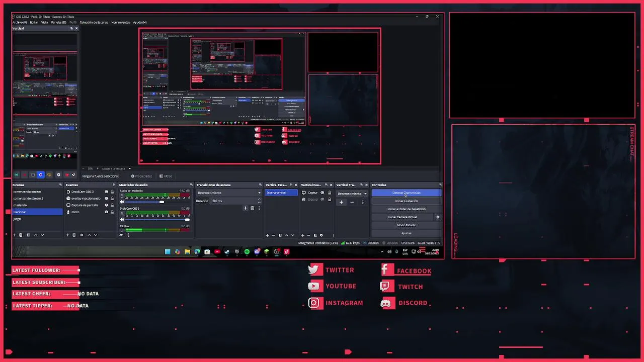Open mixer options menu in footer
This screenshot has height=362, width=644.
pos(128,235)
